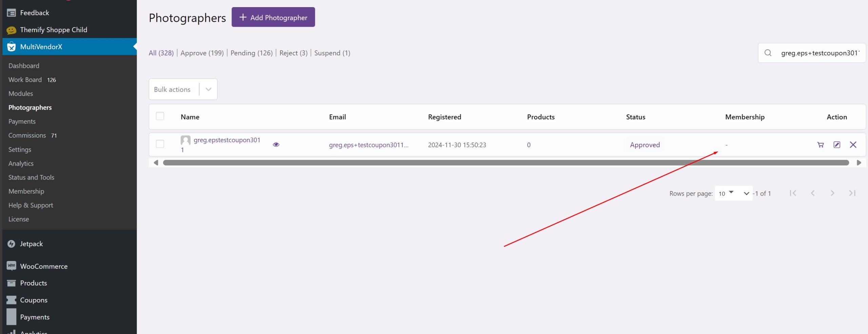Toggle the select-all checkbox in table header

click(x=160, y=116)
